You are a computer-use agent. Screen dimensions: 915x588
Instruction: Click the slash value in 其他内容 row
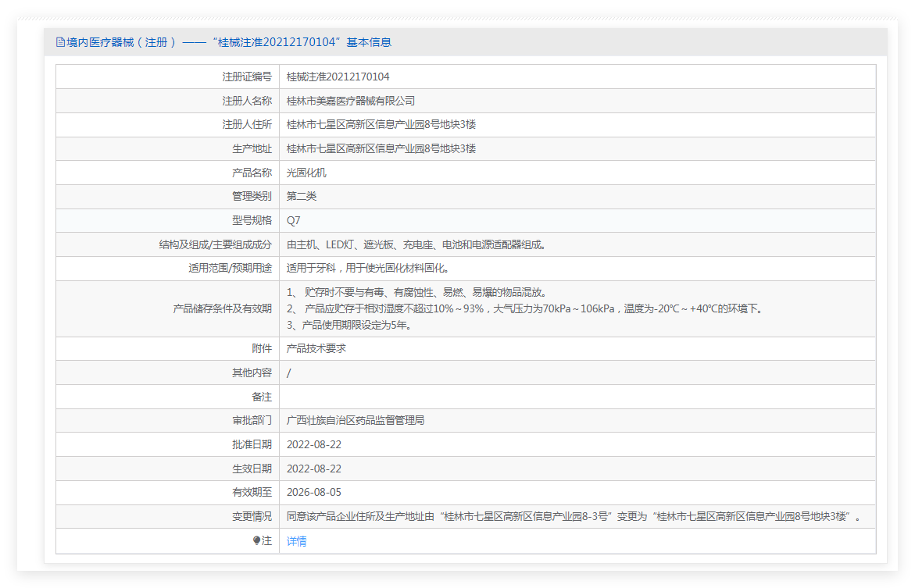pyautogui.click(x=289, y=373)
